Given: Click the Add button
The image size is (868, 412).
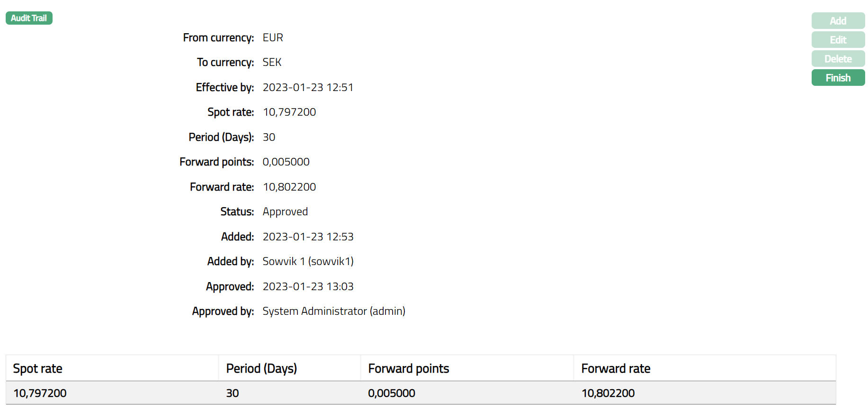Looking at the screenshot, I should coord(838,21).
